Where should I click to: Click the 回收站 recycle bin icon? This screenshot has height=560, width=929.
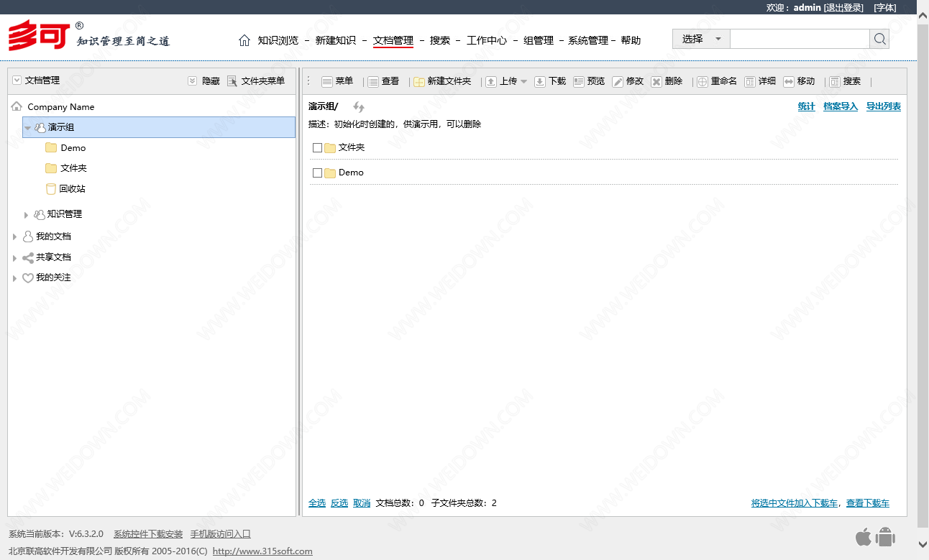tap(50, 189)
